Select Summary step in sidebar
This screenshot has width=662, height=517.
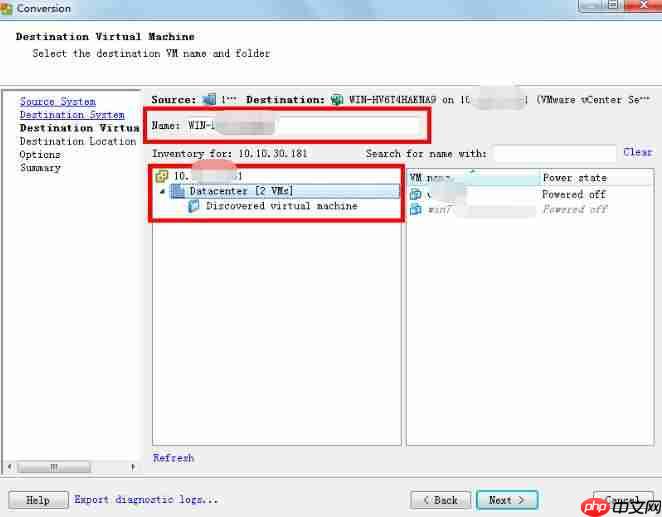coord(40,168)
